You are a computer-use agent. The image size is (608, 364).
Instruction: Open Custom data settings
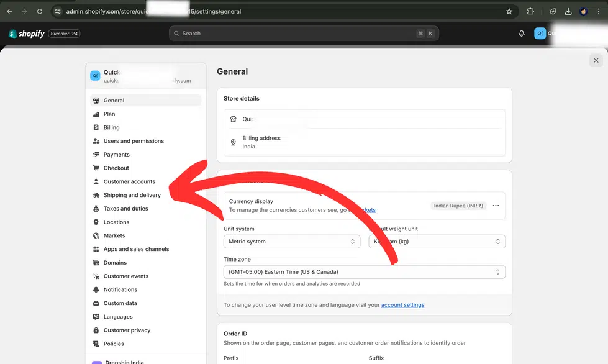click(120, 303)
